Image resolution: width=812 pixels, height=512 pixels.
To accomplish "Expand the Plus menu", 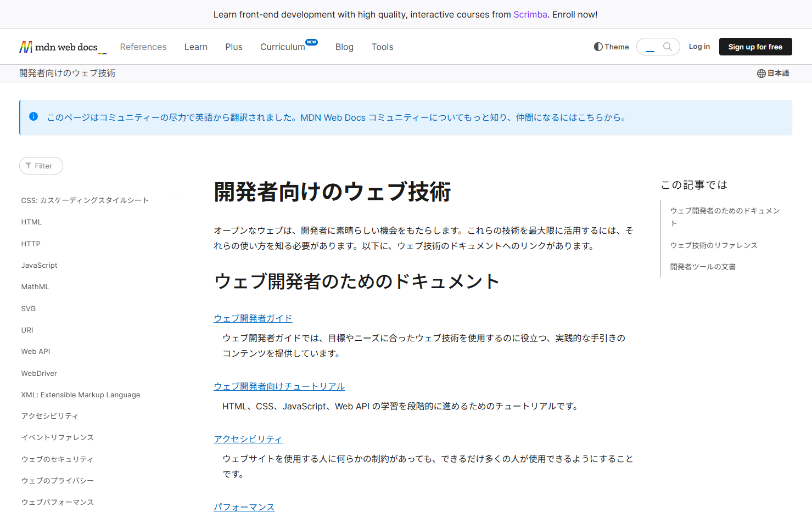I will point(233,47).
